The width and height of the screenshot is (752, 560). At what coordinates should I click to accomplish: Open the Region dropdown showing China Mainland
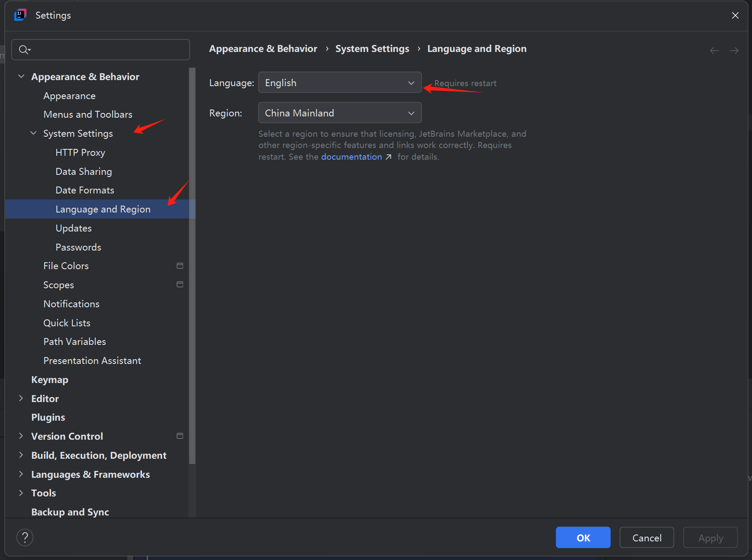pyautogui.click(x=340, y=113)
